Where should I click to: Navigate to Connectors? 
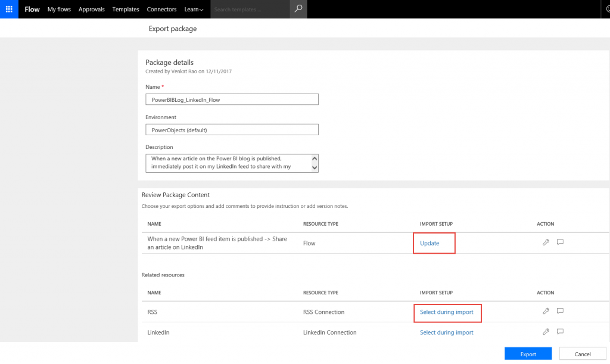pyautogui.click(x=161, y=10)
